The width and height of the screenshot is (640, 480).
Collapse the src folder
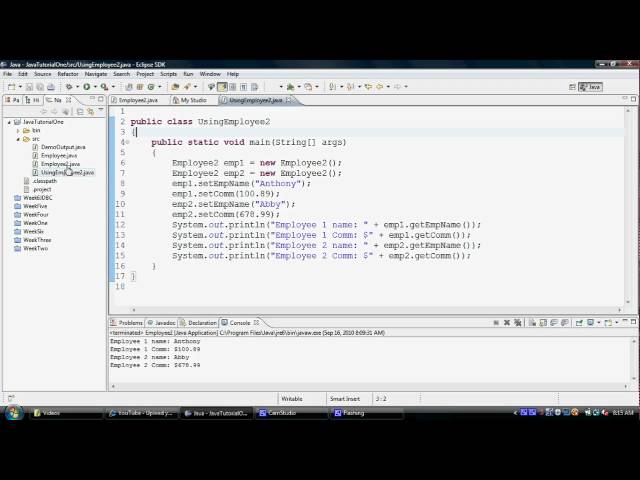(18, 139)
